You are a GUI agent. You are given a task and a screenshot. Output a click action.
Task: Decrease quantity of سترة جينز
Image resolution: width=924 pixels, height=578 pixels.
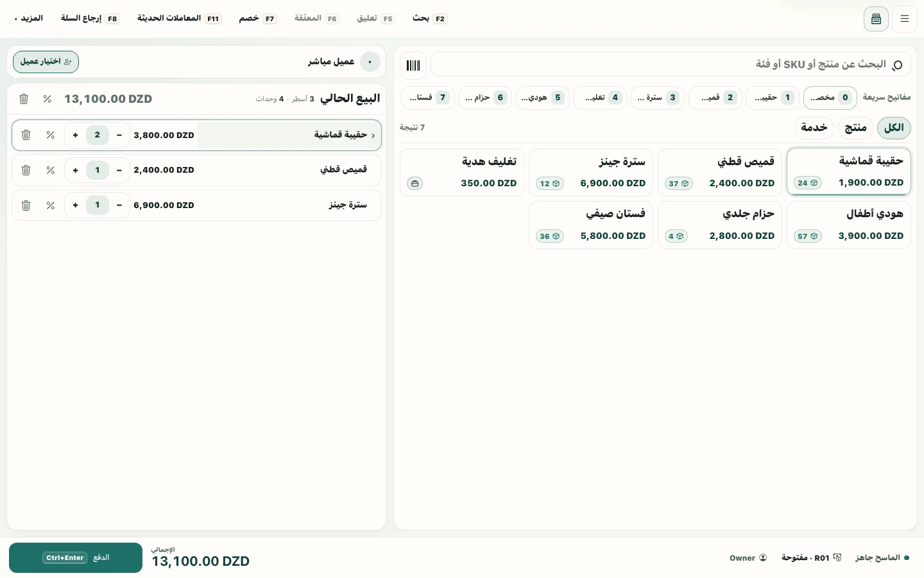[119, 206]
